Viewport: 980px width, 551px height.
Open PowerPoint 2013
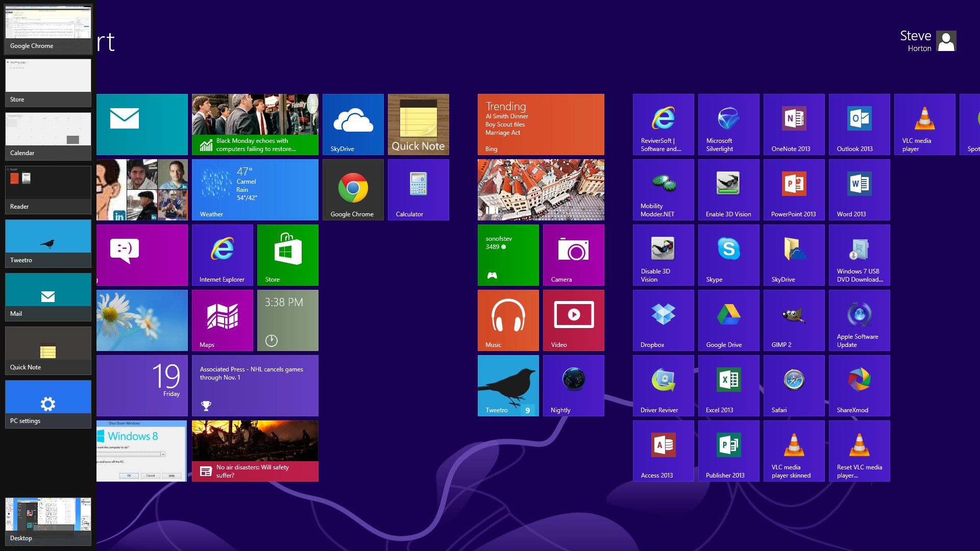pyautogui.click(x=794, y=190)
